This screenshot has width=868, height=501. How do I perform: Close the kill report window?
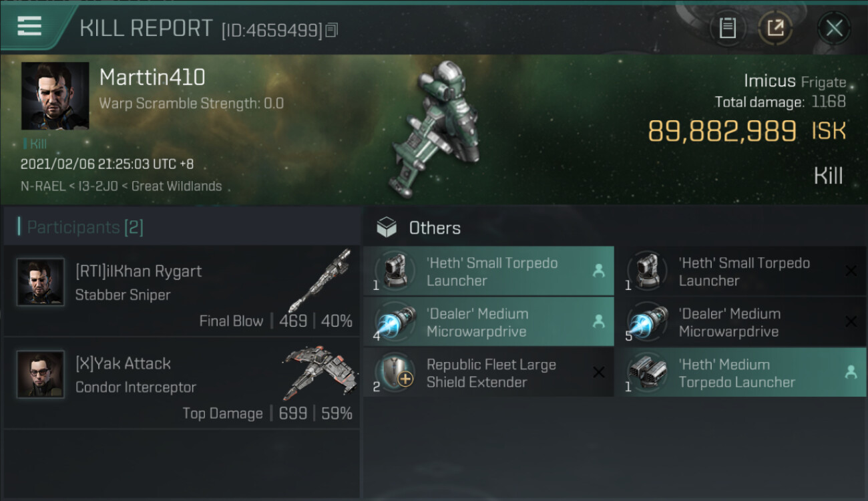click(x=834, y=28)
